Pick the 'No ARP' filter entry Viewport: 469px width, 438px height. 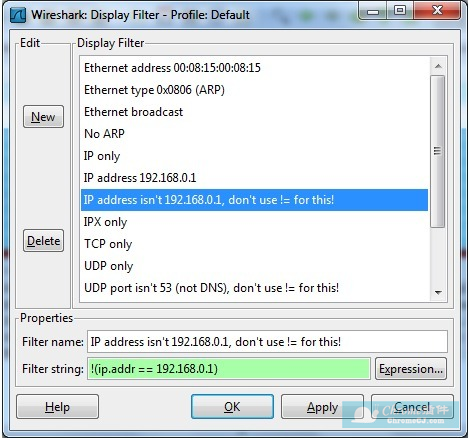click(x=254, y=134)
